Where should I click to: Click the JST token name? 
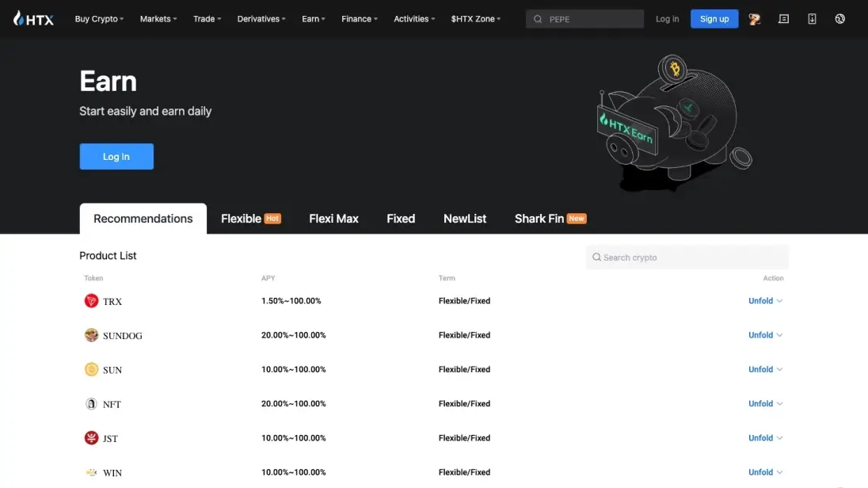(110, 439)
